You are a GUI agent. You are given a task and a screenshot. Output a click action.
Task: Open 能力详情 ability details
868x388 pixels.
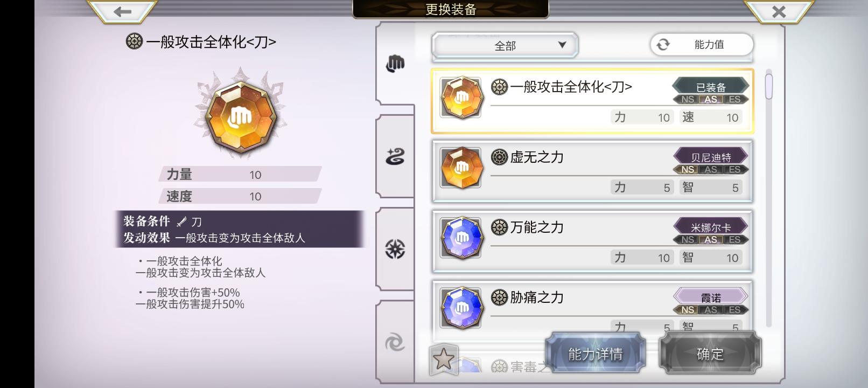pos(595,354)
